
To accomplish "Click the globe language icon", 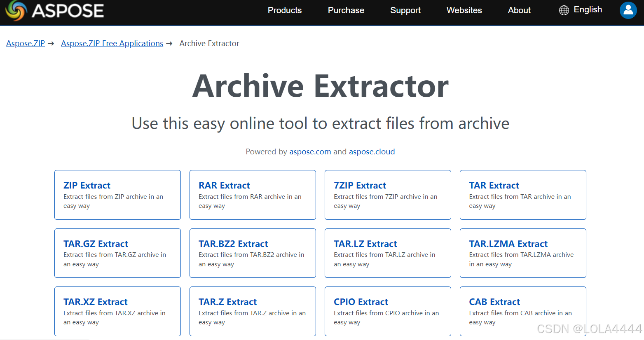I will (564, 10).
